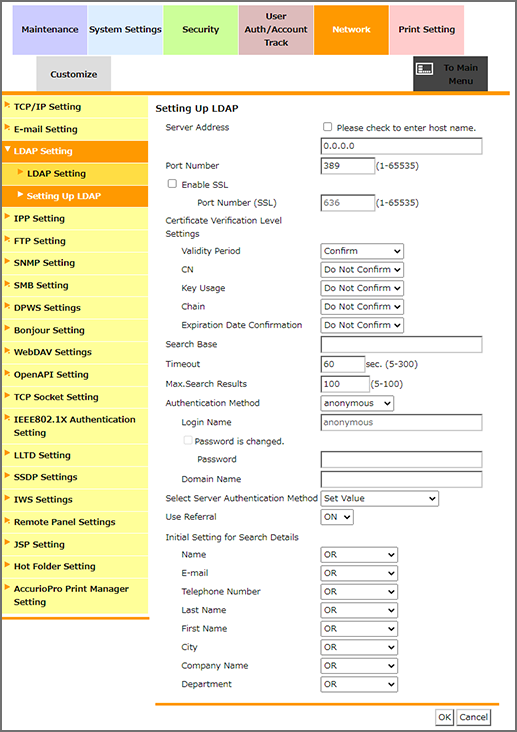Select the Network tab
The height and width of the screenshot is (732, 517).
[351, 30]
